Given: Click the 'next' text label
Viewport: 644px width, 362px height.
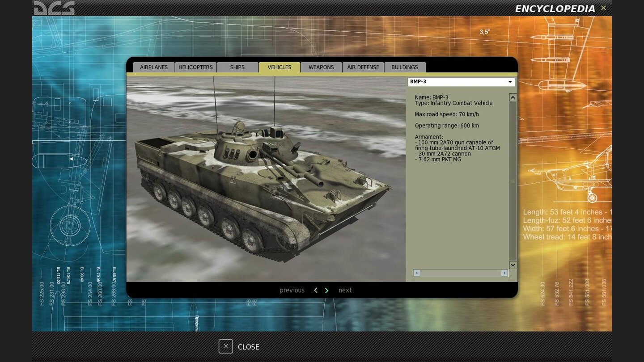Looking at the screenshot, I should [345, 290].
